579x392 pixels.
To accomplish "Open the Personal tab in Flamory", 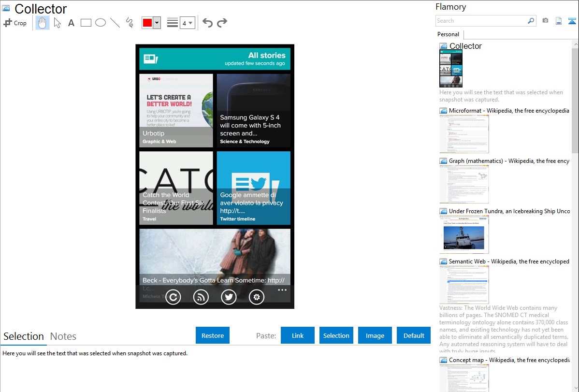I will pyautogui.click(x=448, y=34).
